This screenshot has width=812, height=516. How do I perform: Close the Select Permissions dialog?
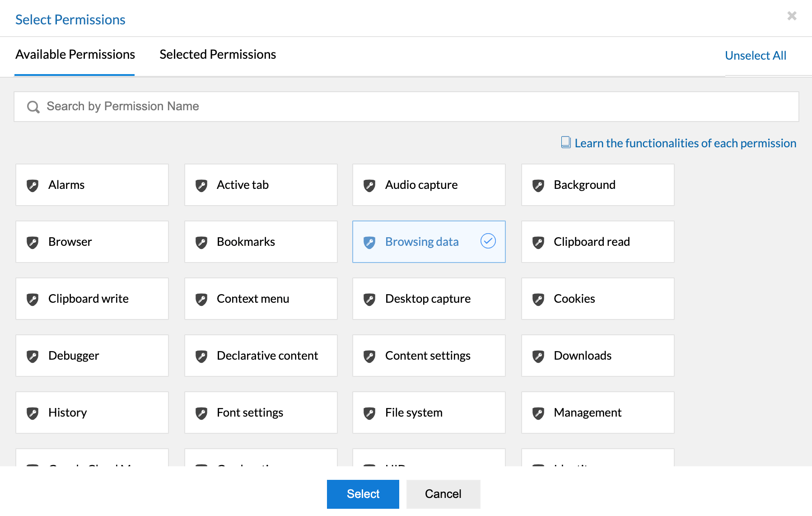click(792, 16)
